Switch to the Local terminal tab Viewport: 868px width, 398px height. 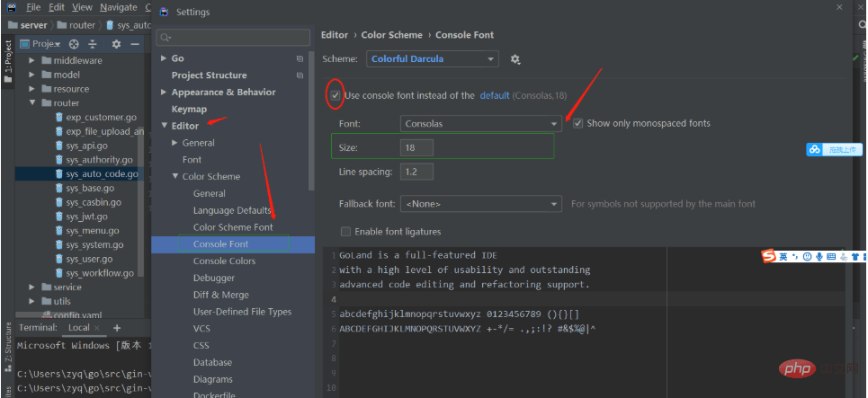(79, 328)
